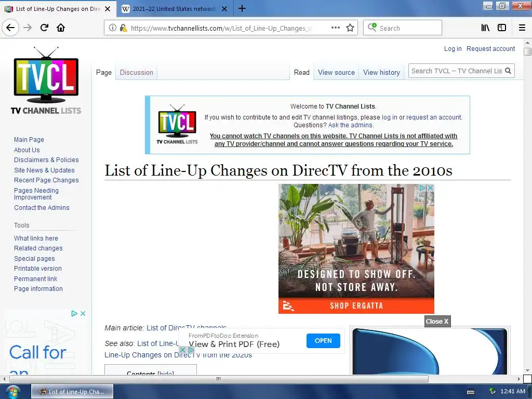Open the Discussion tab
Viewport: 532px width, 399px height.
point(137,72)
